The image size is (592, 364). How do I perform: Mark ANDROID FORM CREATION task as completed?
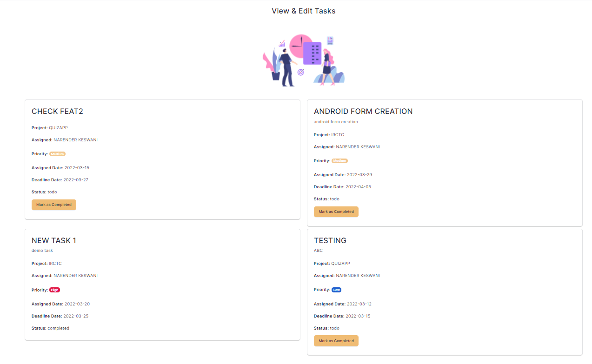point(336,212)
